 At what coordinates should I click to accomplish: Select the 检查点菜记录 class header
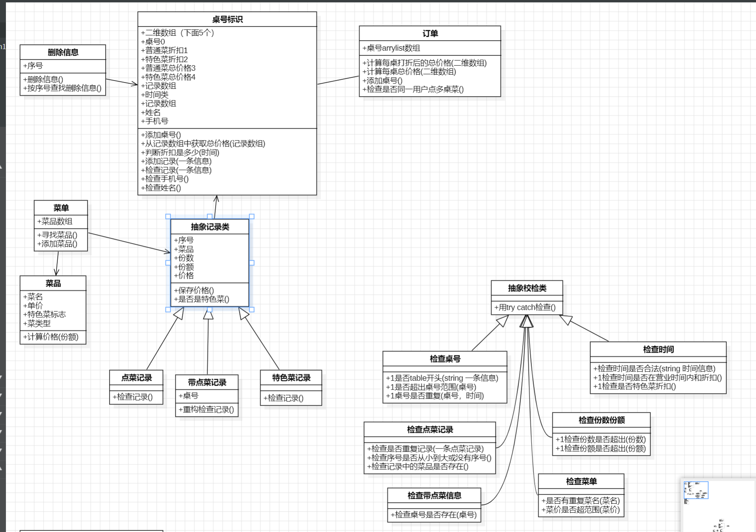click(430, 429)
